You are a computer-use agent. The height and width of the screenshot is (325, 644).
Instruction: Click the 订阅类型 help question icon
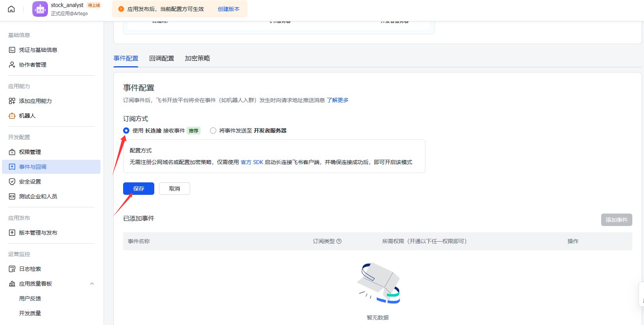pyautogui.click(x=339, y=241)
